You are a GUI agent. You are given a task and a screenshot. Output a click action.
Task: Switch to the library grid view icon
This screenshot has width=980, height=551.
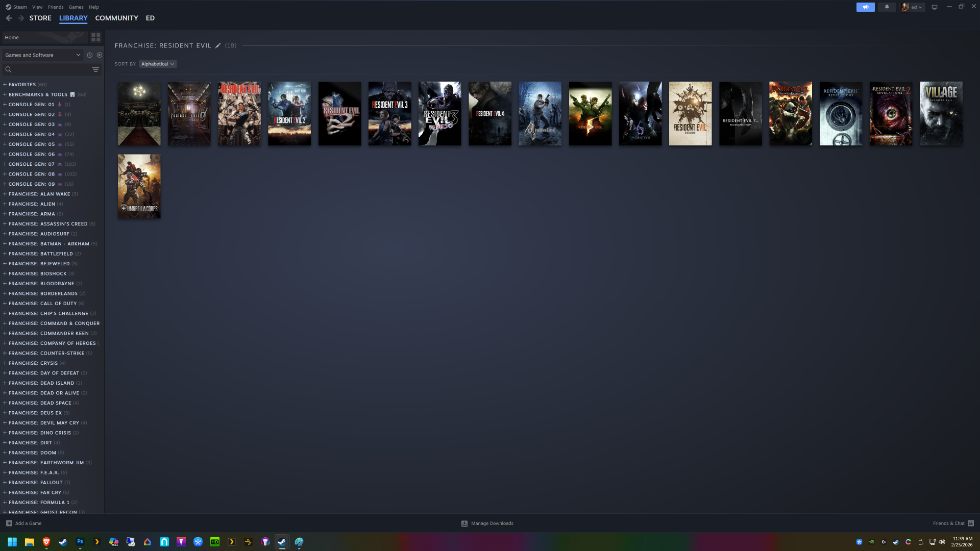point(95,38)
